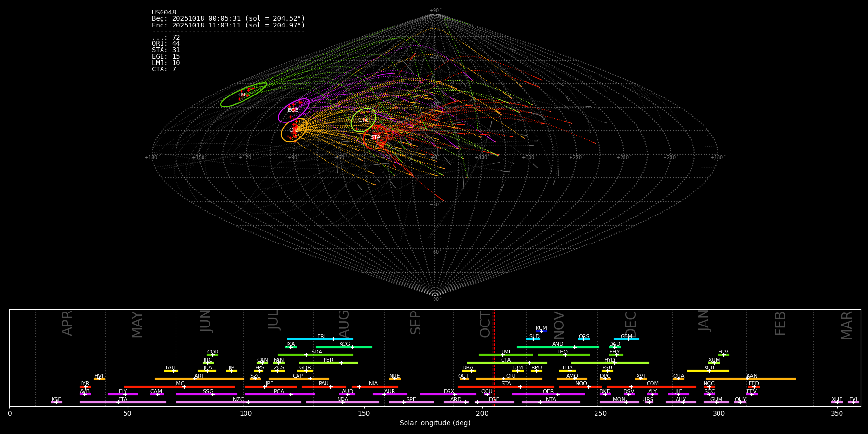Select the magenta EGE radiant ellipse on the map
Viewport: 868px width, 434px height.
coord(294,110)
